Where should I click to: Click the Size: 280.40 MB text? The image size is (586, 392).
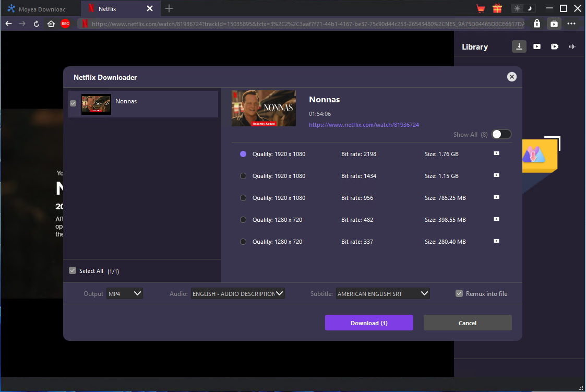click(x=445, y=242)
